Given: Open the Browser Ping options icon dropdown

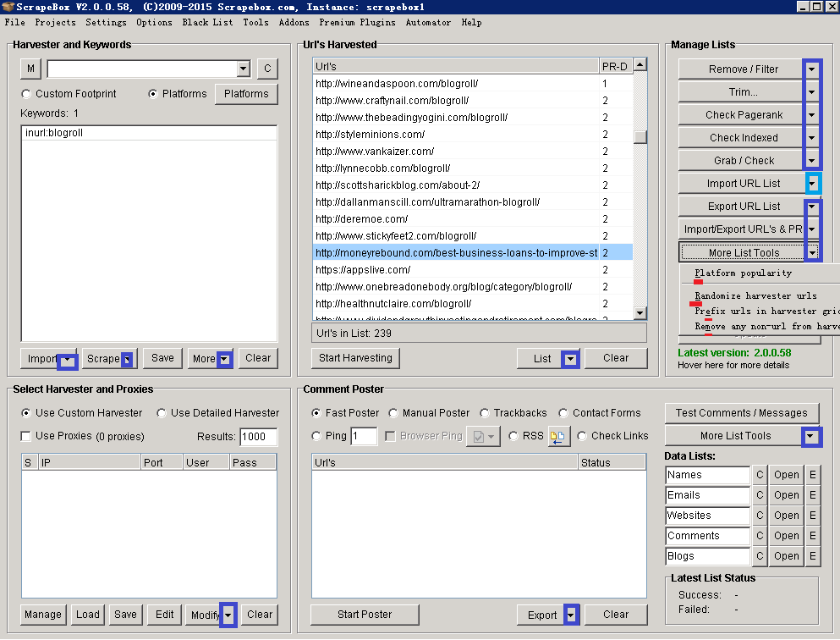Looking at the screenshot, I should pos(484,436).
